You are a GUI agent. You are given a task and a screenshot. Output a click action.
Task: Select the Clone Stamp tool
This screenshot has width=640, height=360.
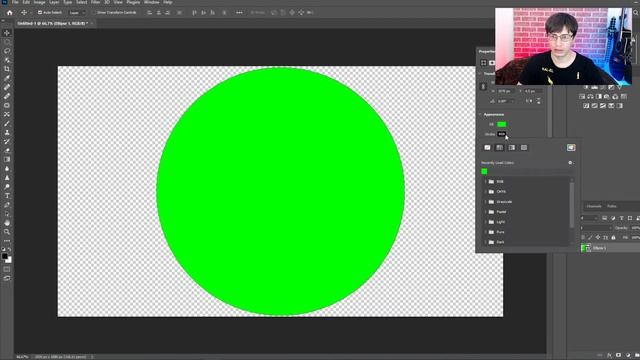point(7,133)
